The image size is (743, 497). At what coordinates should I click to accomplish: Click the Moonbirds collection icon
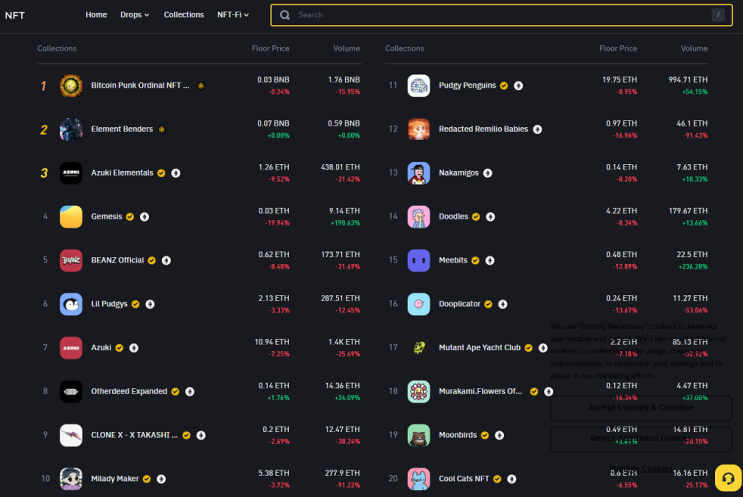click(x=419, y=435)
